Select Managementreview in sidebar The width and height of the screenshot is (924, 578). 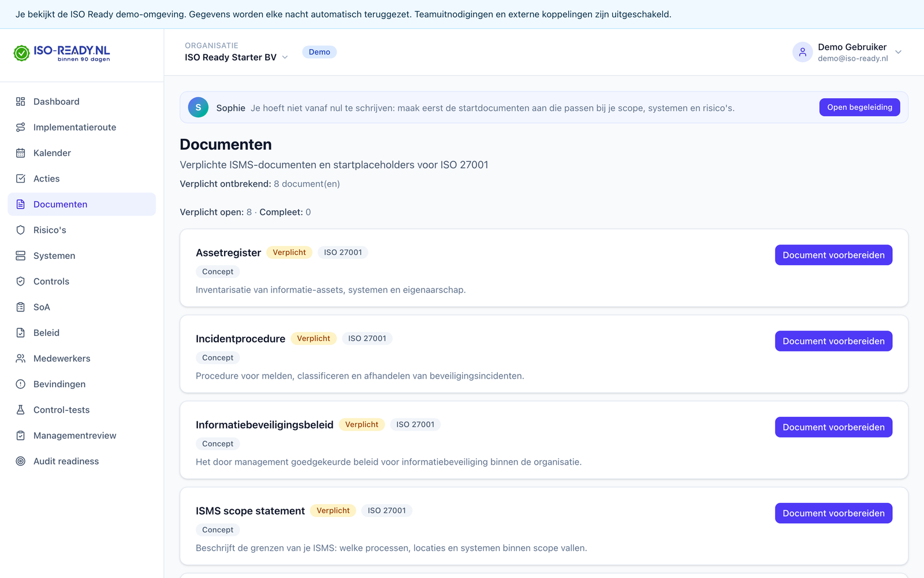81,436
